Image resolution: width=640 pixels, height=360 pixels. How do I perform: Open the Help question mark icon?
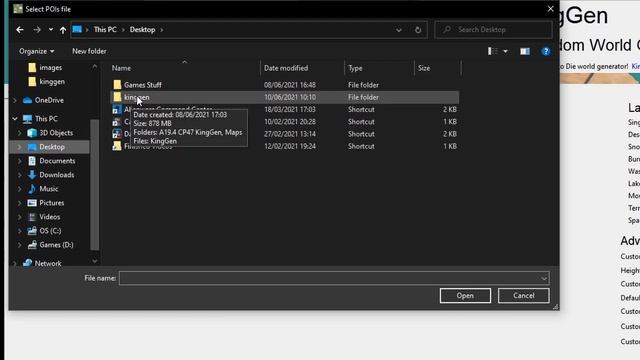tap(546, 51)
